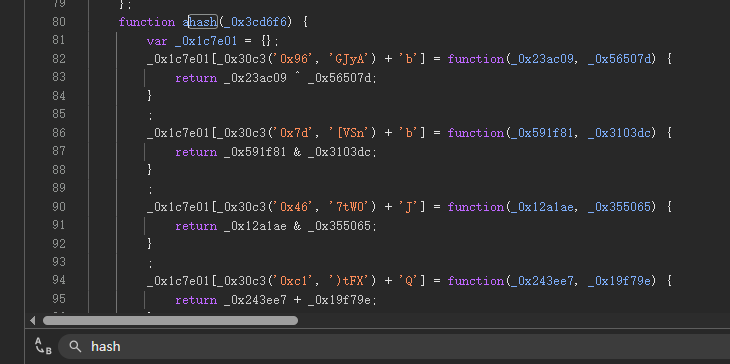
Task: Click line number 92 in gutter
Action: point(59,243)
